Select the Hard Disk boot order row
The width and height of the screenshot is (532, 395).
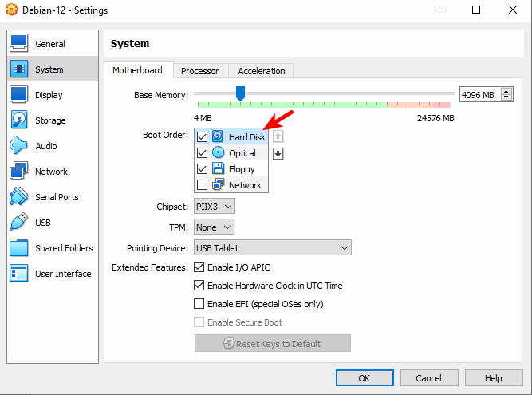[x=231, y=136]
